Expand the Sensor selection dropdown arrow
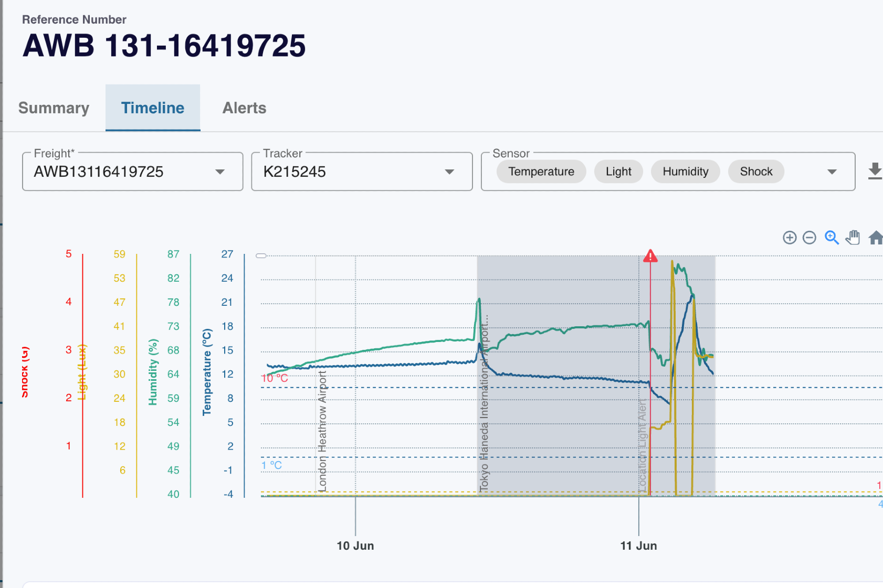 click(x=832, y=172)
